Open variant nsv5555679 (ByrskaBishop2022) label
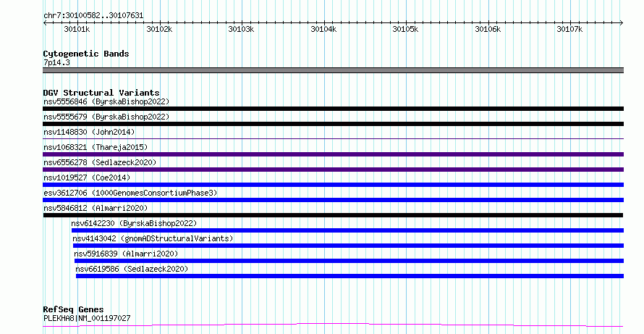Viewport: 644px width, 334px height. tap(106, 117)
